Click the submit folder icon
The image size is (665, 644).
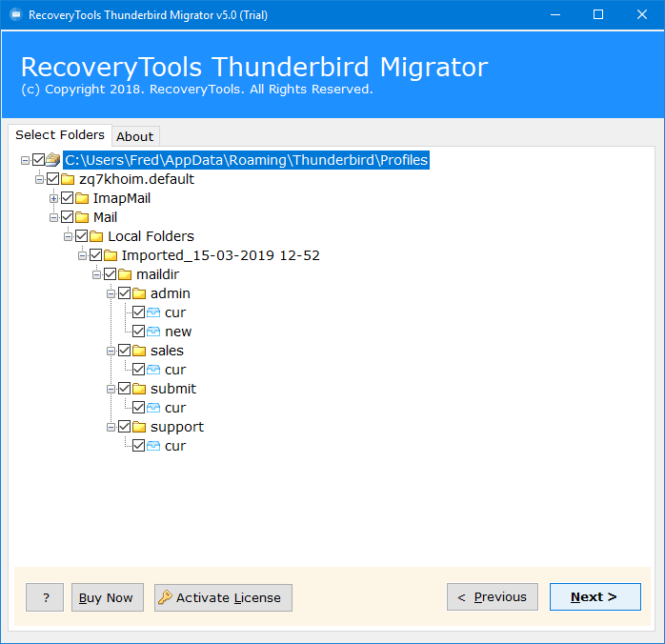[x=139, y=389]
